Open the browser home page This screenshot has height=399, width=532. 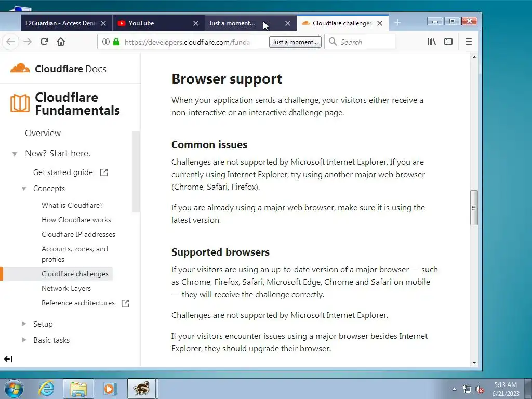[61, 42]
